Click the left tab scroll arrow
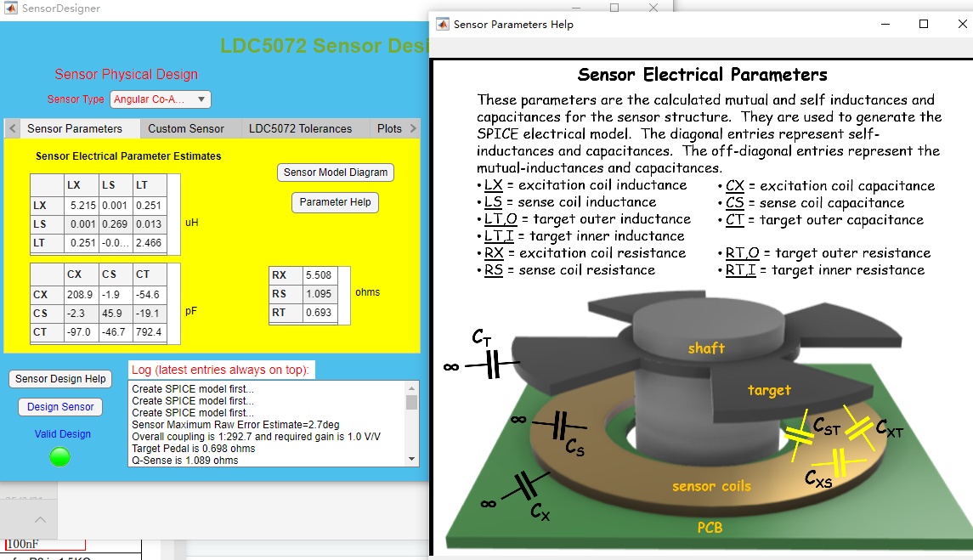Viewport: 973px width, 560px height. pyautogui.click(x=13, y=128)
